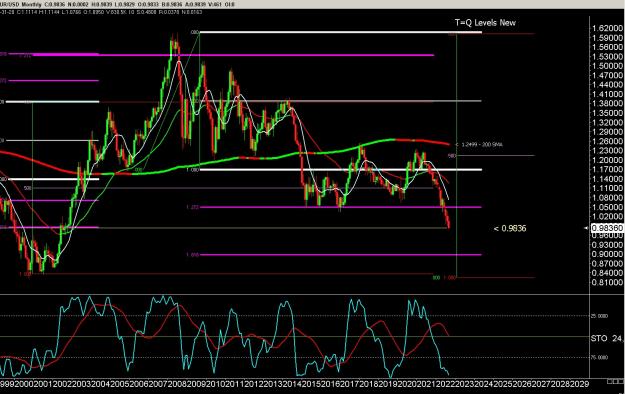The height and width of the screenshot is (394, 625).
Task: Click the 25.0000 stochastic scale label
Action: coord(599,316)
